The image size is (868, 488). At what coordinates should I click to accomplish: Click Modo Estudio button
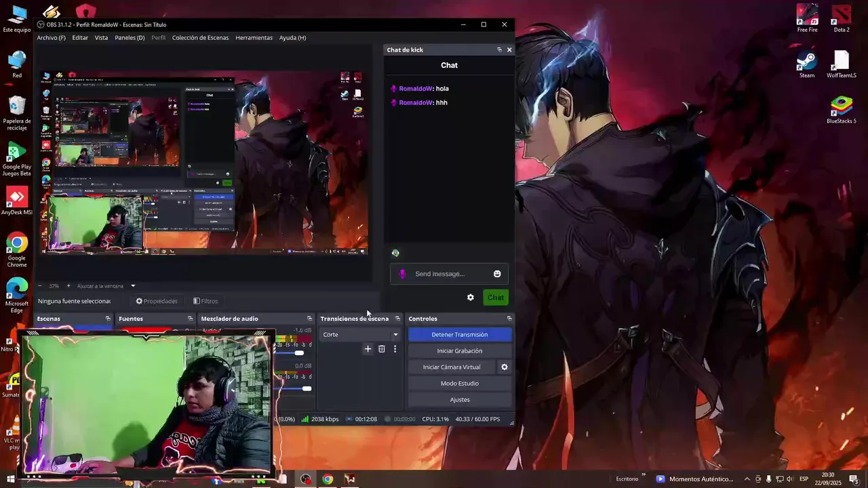point(460,384)
